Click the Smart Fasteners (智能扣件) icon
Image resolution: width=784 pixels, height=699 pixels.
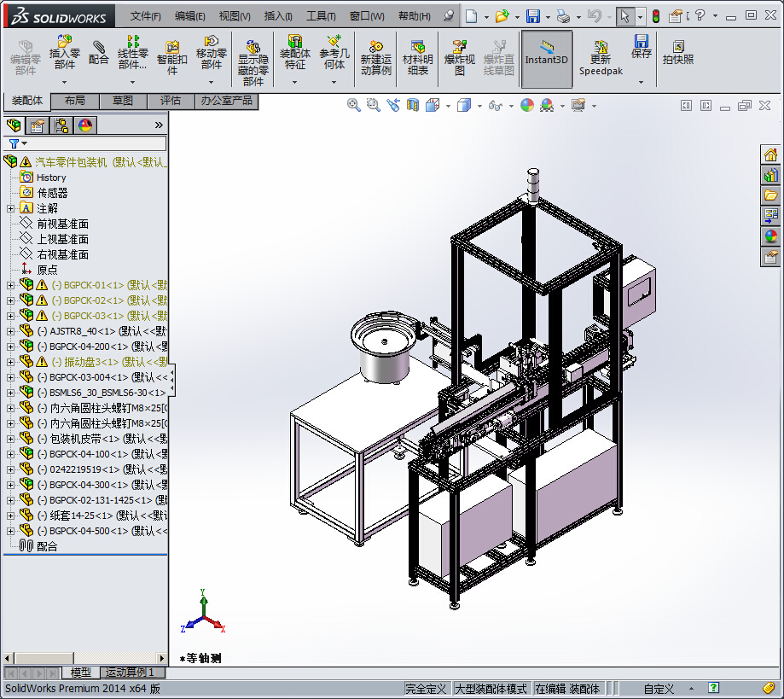click(x=171, y=58)
